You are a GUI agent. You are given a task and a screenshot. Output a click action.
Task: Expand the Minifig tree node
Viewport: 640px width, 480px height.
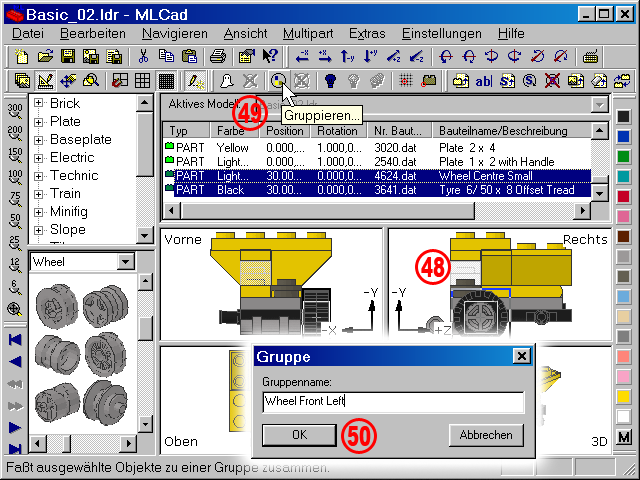pyautogui.click(x=38, y=212)
